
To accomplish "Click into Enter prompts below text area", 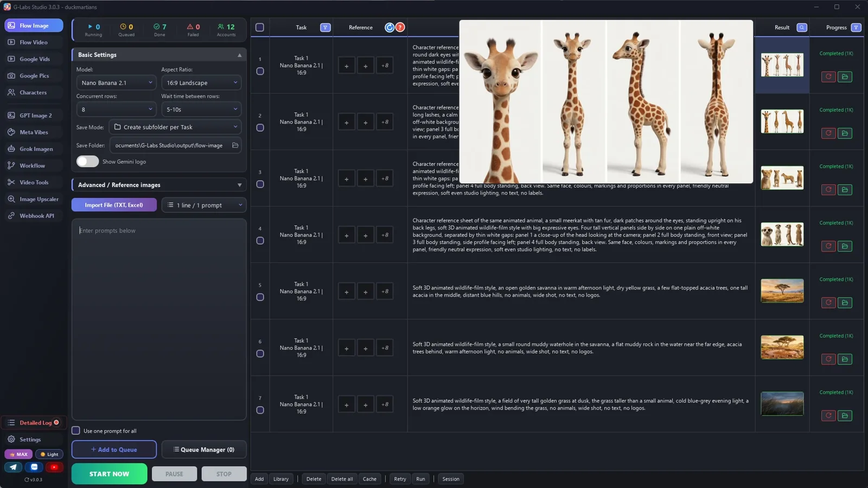I will pos(159,320).
